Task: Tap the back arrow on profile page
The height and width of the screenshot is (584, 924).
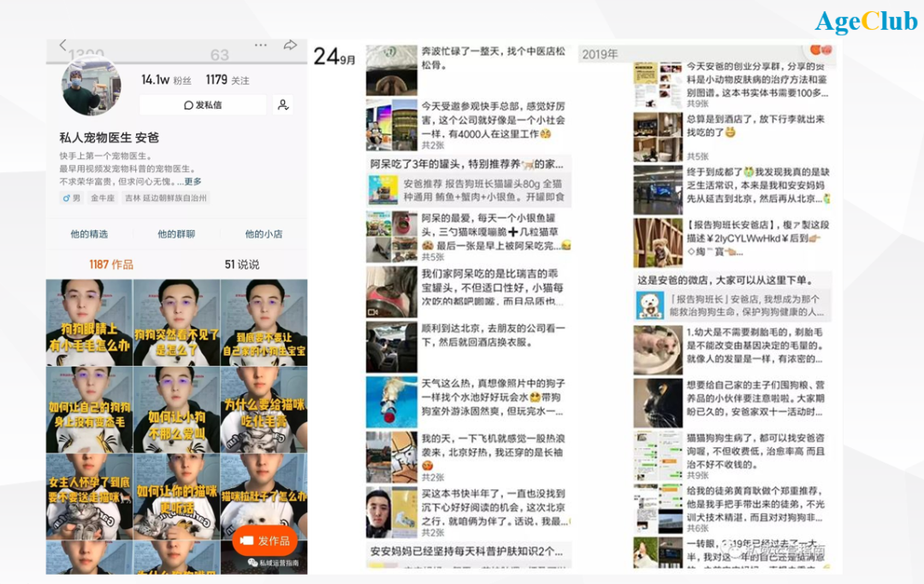Action: tap(63, 44)
